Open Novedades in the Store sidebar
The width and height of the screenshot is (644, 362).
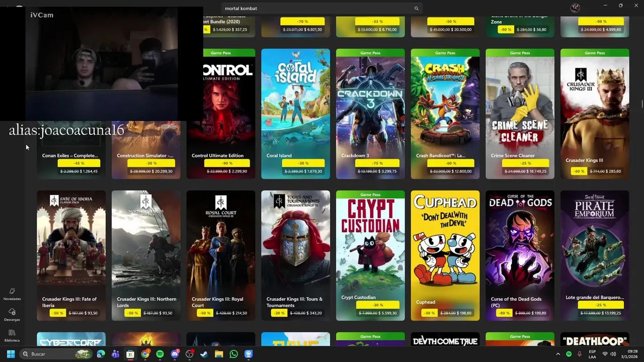[x=12, y=294]
